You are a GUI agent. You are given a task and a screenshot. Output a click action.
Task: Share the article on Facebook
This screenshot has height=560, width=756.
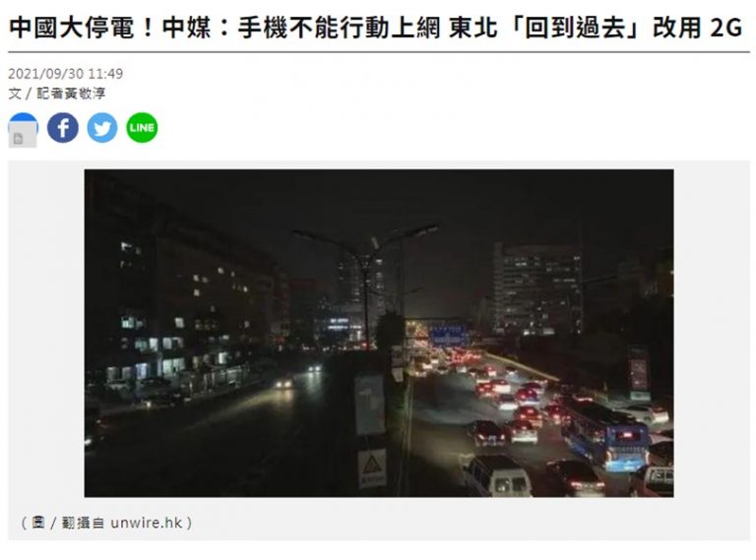pyautogui.click(x=63, y=128)
